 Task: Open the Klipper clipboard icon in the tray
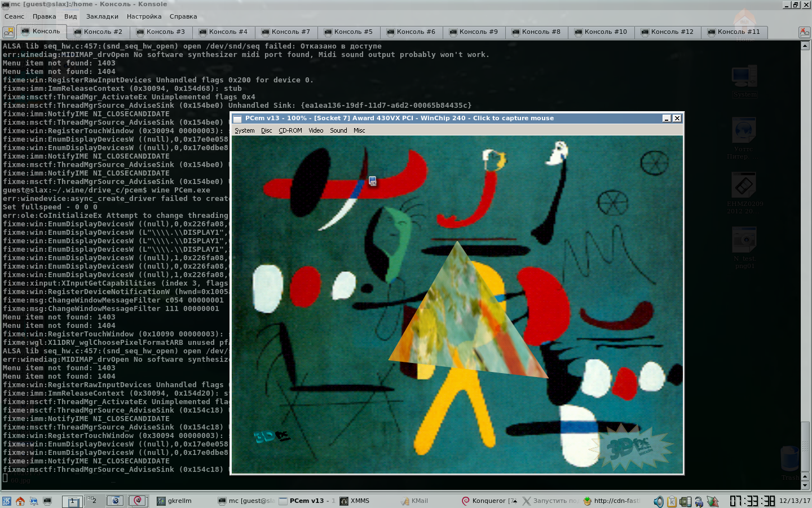(x=672, y=501)
